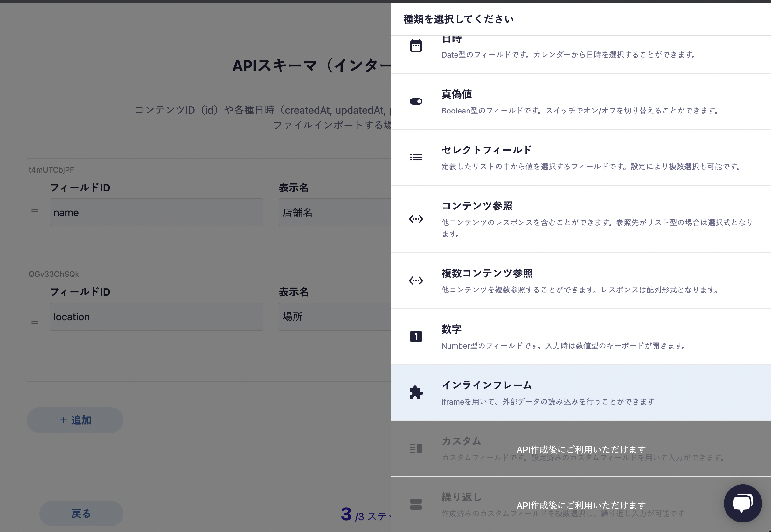Click the 戻る back button
The width and height of the screenshot is (771, 532).
click(x=81, y=513)
